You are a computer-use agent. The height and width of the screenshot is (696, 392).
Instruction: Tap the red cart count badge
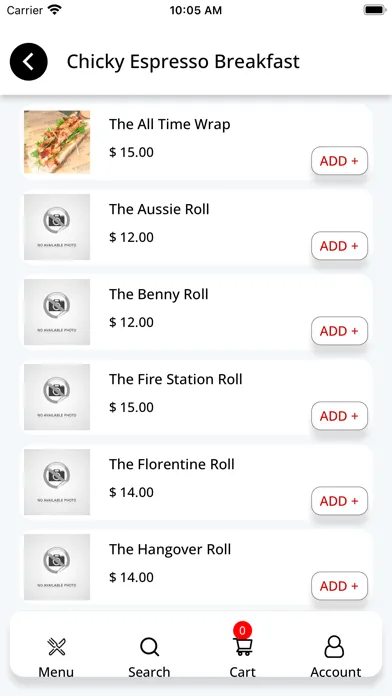pos(242,630)
